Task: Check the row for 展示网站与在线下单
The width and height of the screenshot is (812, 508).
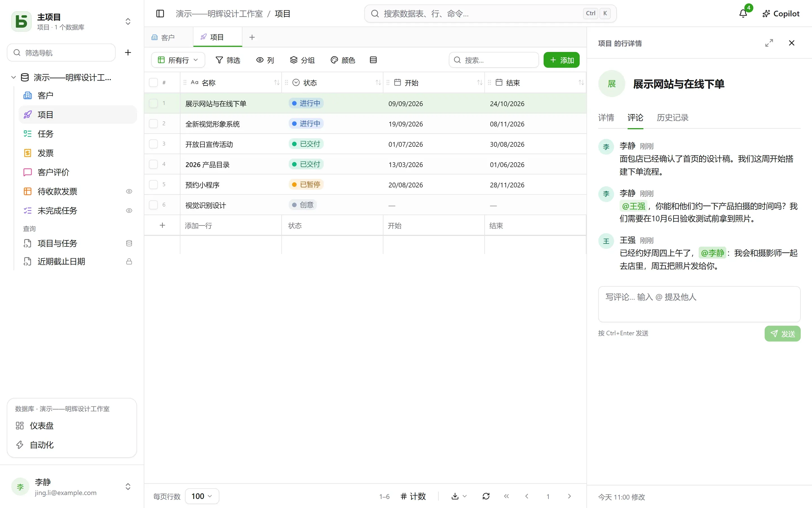Action: (x=153, y=103)
